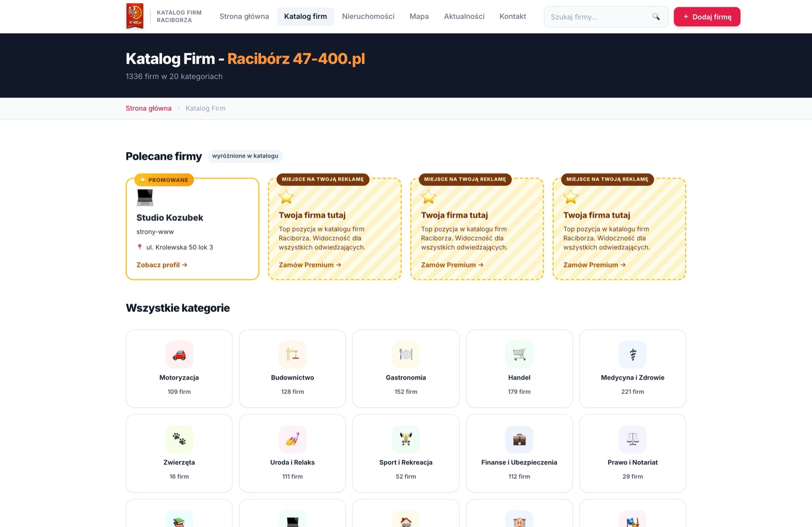
Task: Click the Strona główna breadcrumb link
Action: (x=149, y=108)
